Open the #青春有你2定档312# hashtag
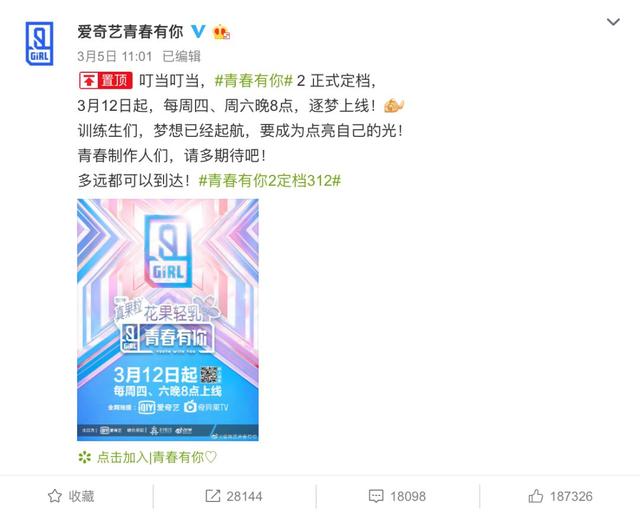Viewport: 640px width, 515px height. 269,180
